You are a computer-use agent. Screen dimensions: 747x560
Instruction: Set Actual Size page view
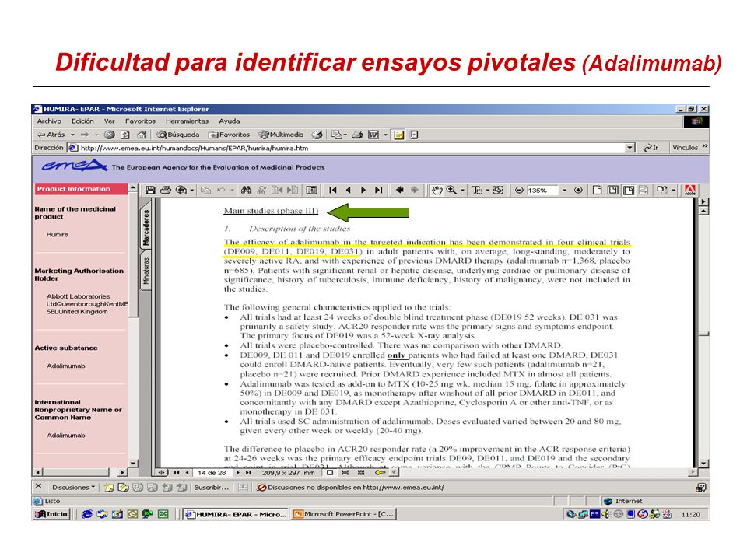coord(597,190)
